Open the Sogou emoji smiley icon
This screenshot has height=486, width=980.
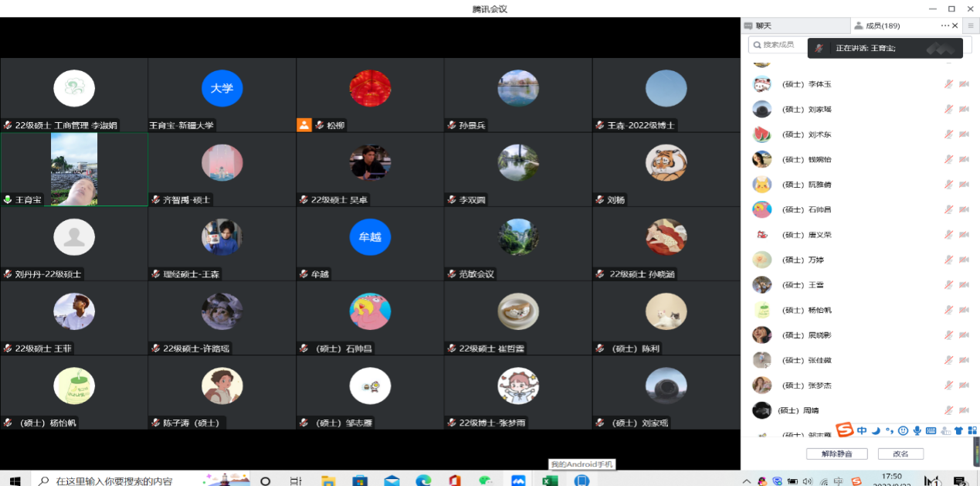pyautogui.click(x=903, y=430)
